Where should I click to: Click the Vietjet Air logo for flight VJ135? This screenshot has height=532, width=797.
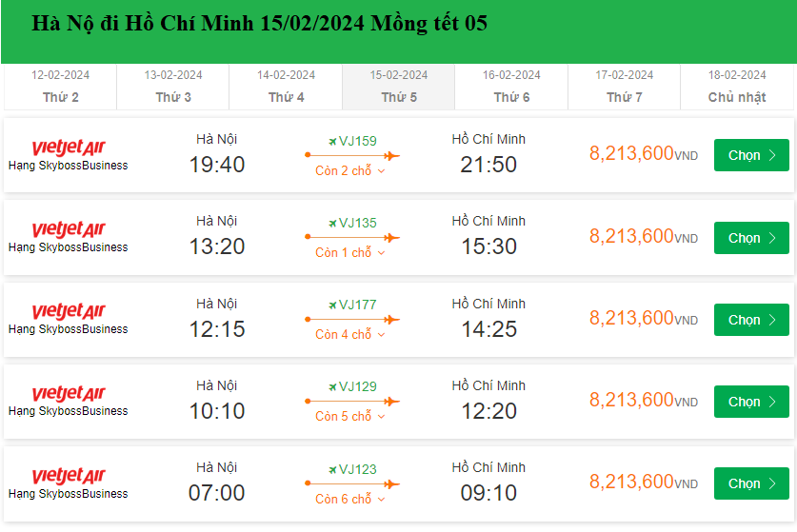[x=69, y=229]
